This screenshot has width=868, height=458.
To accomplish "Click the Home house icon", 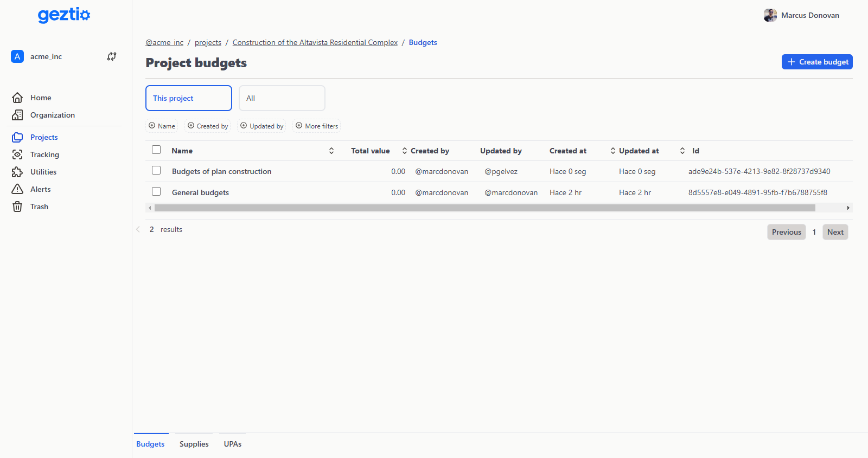I will click(x=17, y=98).
